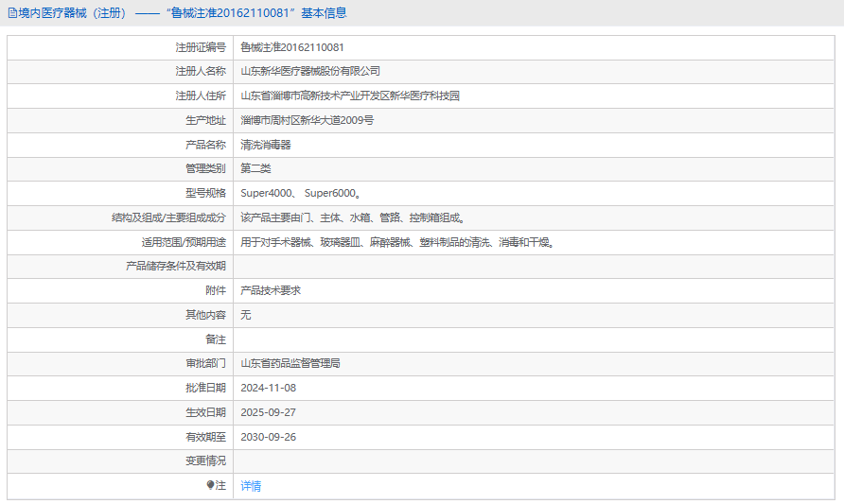Click the attachment value 产品技术要求
This screenshot has height=504, width=844.
[x=271, y=290]
